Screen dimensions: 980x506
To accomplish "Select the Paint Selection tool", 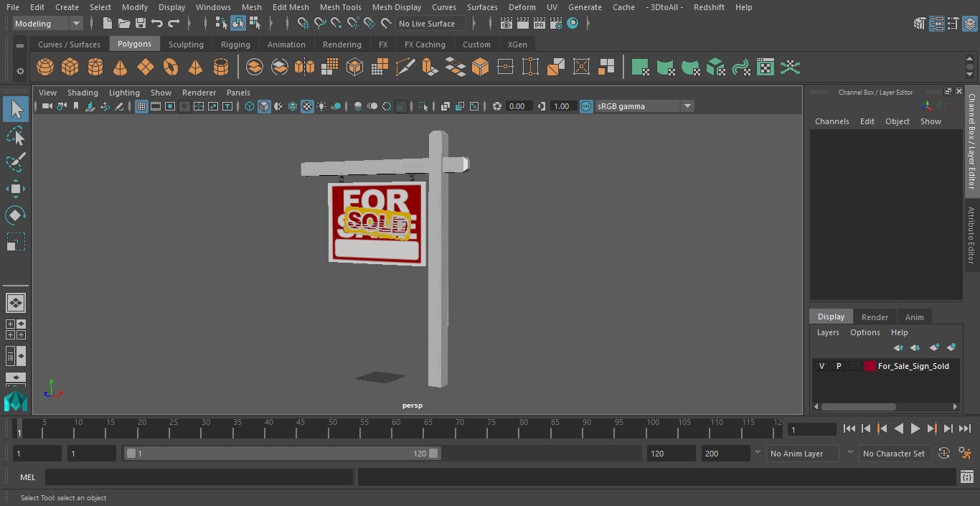I will point(15,162).
